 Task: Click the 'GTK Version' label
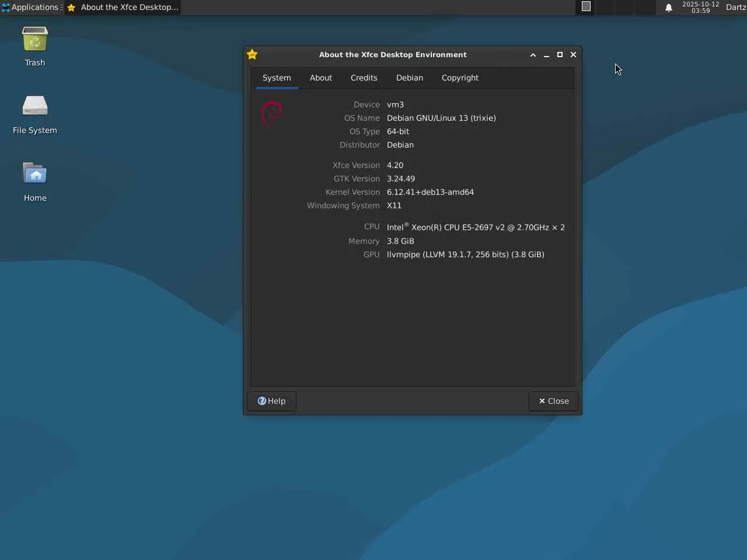click(357, 179)
